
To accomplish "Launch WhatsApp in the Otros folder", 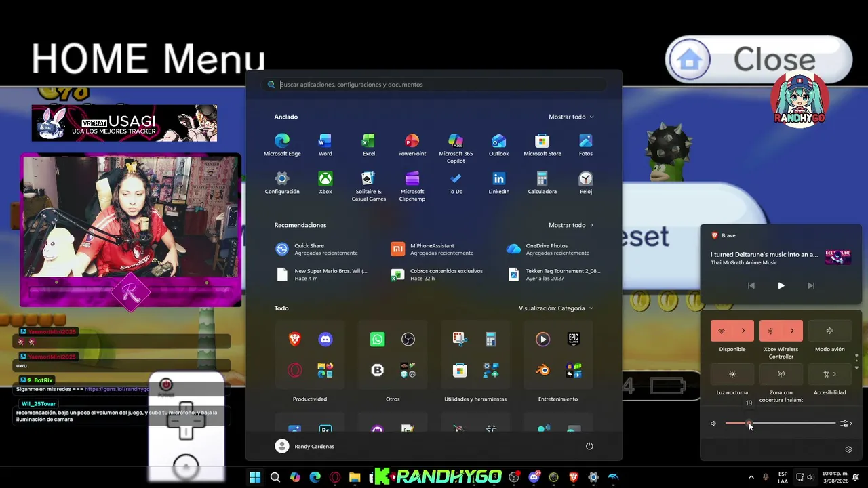I will coord(378,340).
